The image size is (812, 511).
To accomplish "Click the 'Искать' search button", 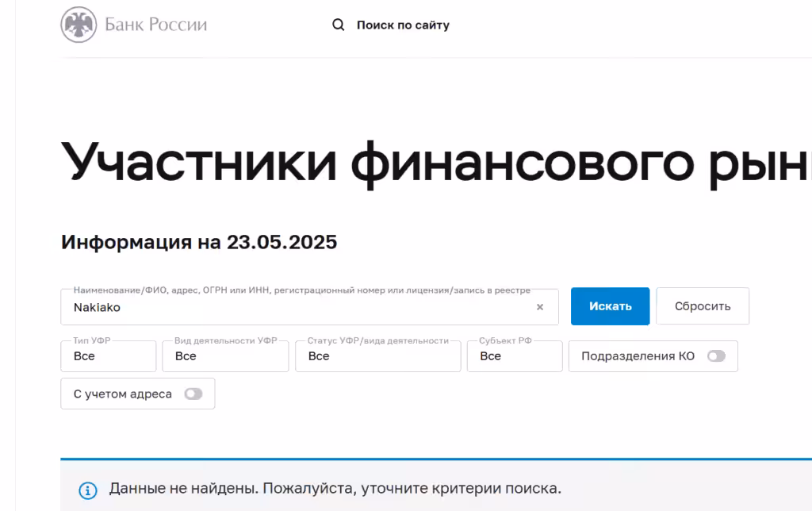I will pos(610,306).
